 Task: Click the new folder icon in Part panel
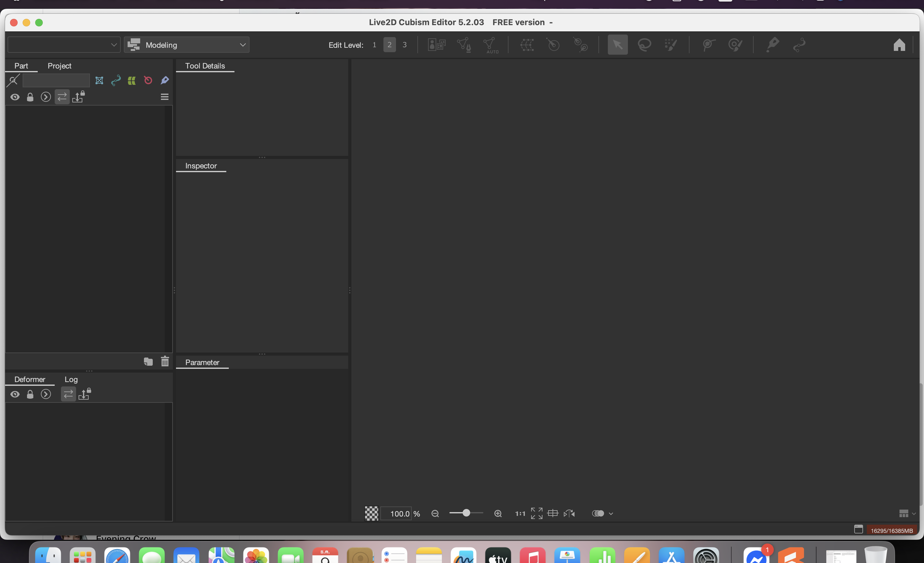[x=148, y=361]
